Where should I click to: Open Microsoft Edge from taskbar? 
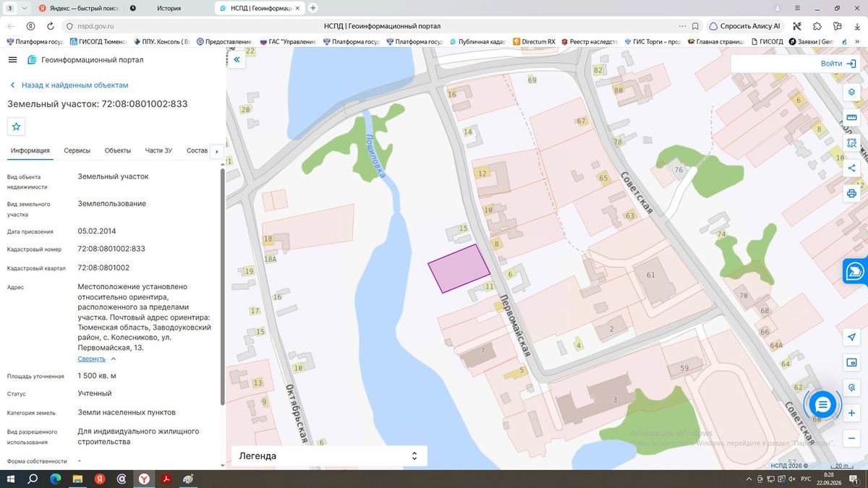[56, 479]
